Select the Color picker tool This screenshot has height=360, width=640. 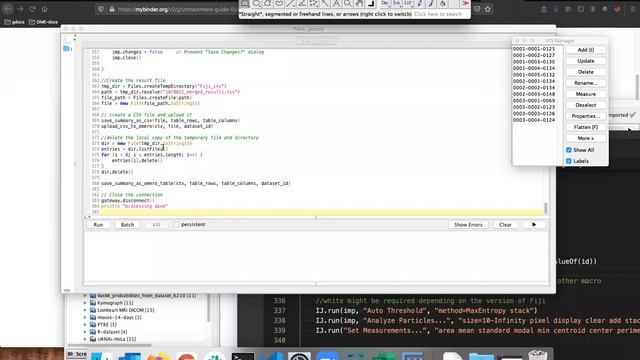tap(371, 4)
